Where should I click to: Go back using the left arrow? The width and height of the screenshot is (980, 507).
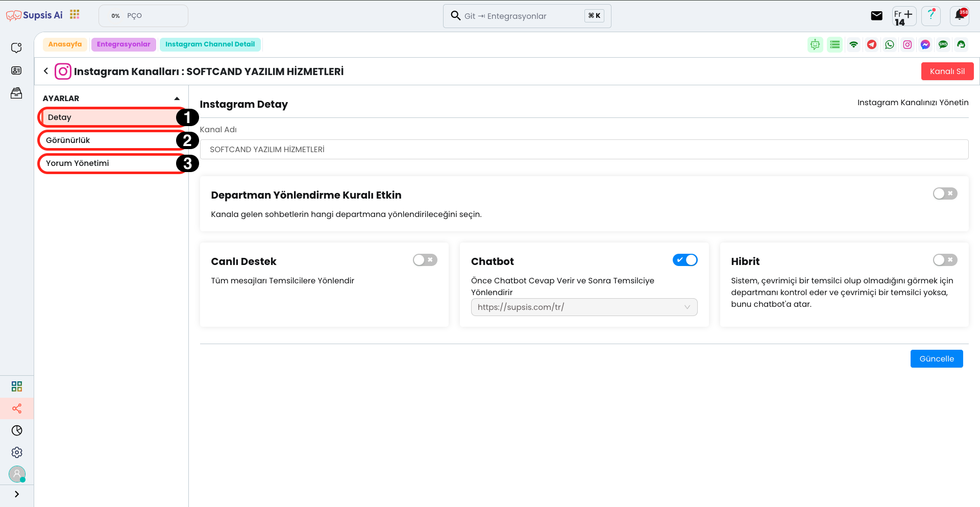point(46,71)
